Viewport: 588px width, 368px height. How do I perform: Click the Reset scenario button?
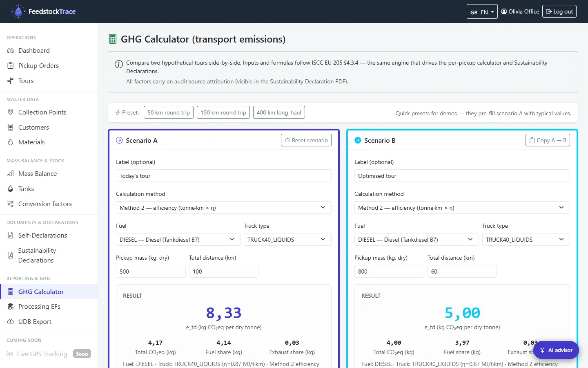306,140
